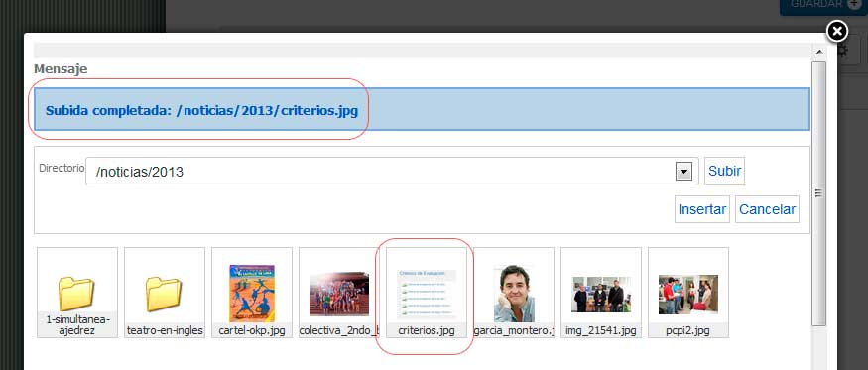Click the pcpi2.jpg file name label
Screen dimensions: 868x370
(x=688, y=331)
